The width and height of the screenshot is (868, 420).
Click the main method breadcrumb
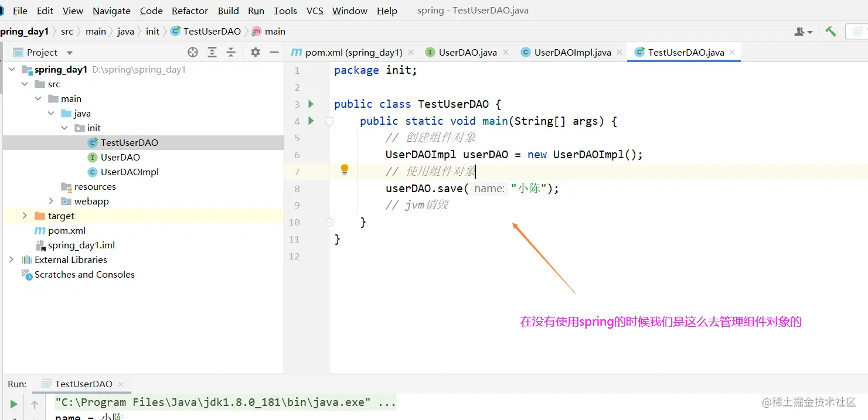pyautogui.click(x=268, y=31)
